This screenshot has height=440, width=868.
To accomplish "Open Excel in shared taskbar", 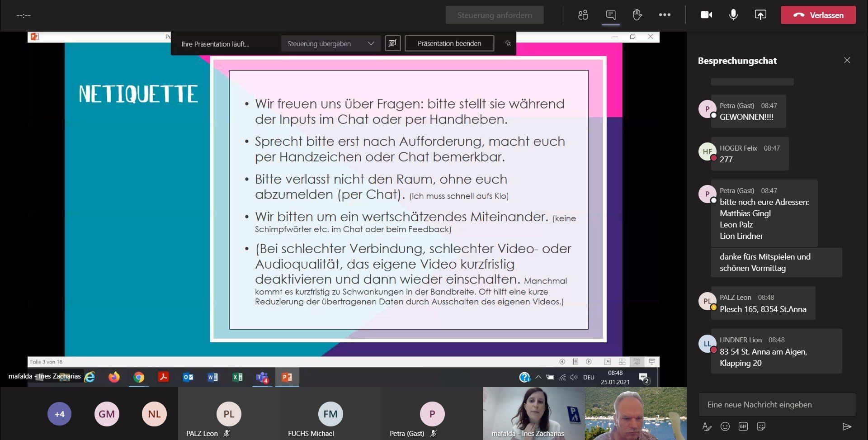I will [237, 377].
